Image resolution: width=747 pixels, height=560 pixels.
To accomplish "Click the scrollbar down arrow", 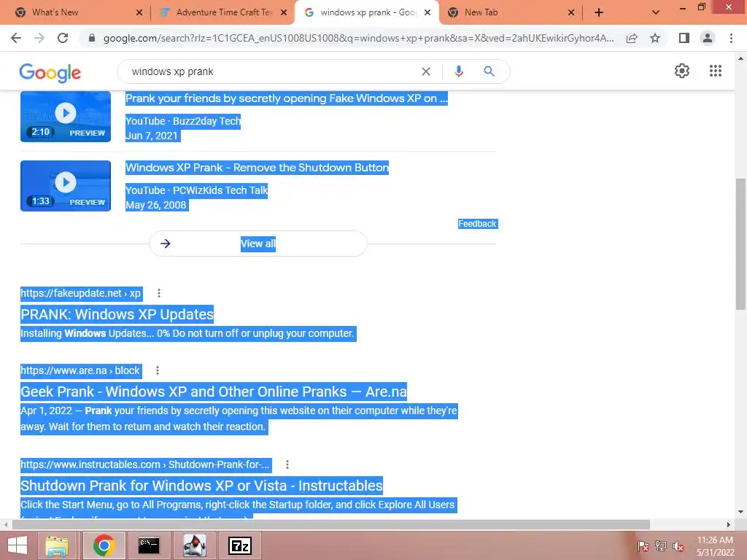I will pyautogui.click(x=740, y=513).
